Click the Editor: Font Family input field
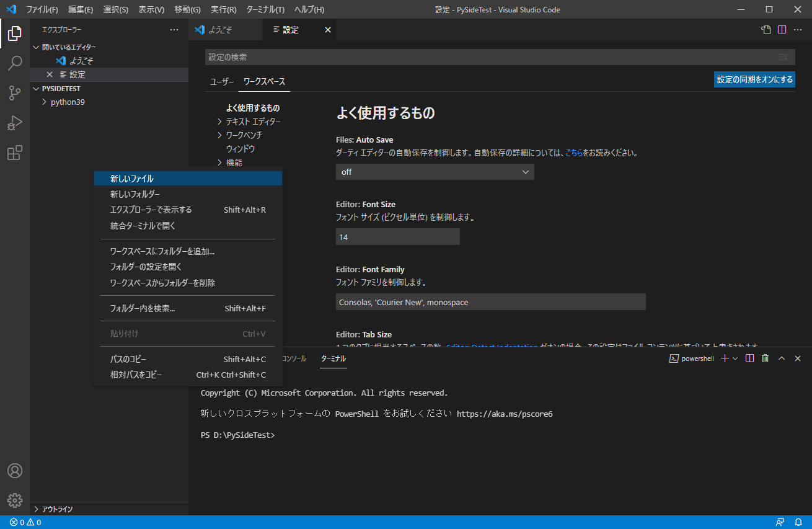The height and width of the screenshot is (529, 812). [x=491, y=302]
